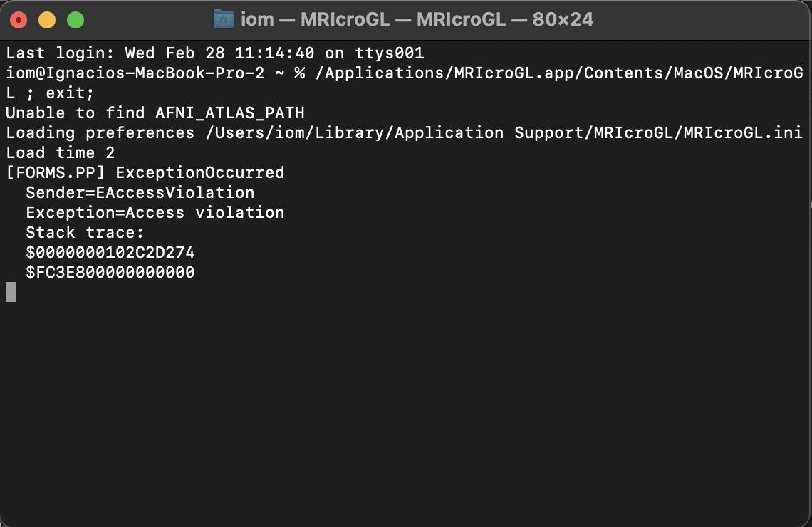Click the /Applications/MRIcroGL.app command path
The width and height of the screenshot is (812, 527).
554,73
